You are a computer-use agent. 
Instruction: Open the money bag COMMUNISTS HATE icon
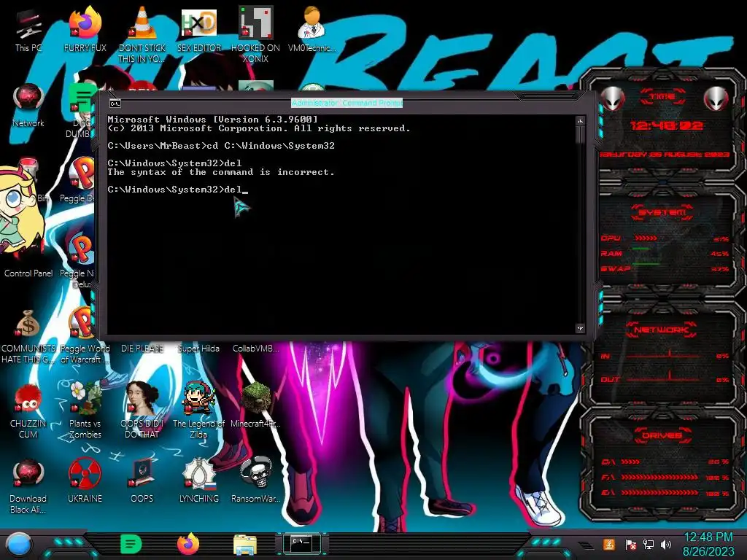(x=28, y=335)
